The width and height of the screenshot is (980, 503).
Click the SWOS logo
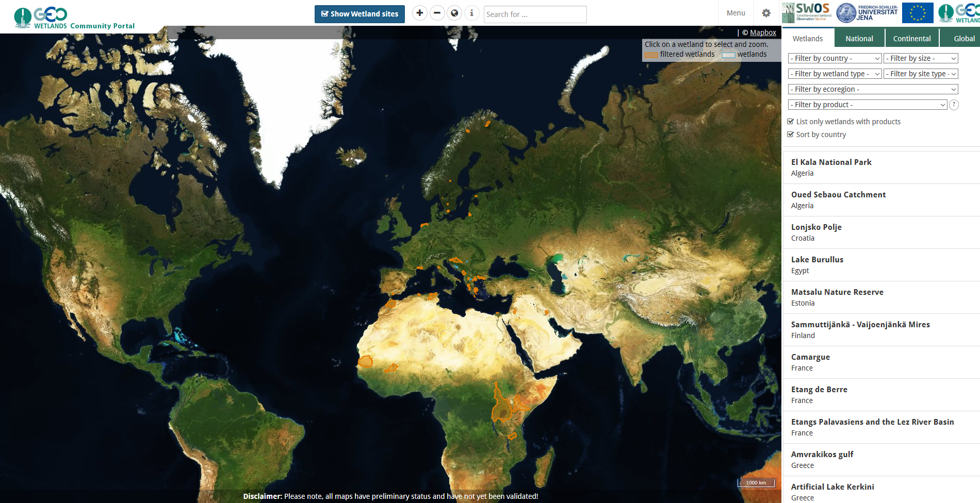tap(807, 12)
